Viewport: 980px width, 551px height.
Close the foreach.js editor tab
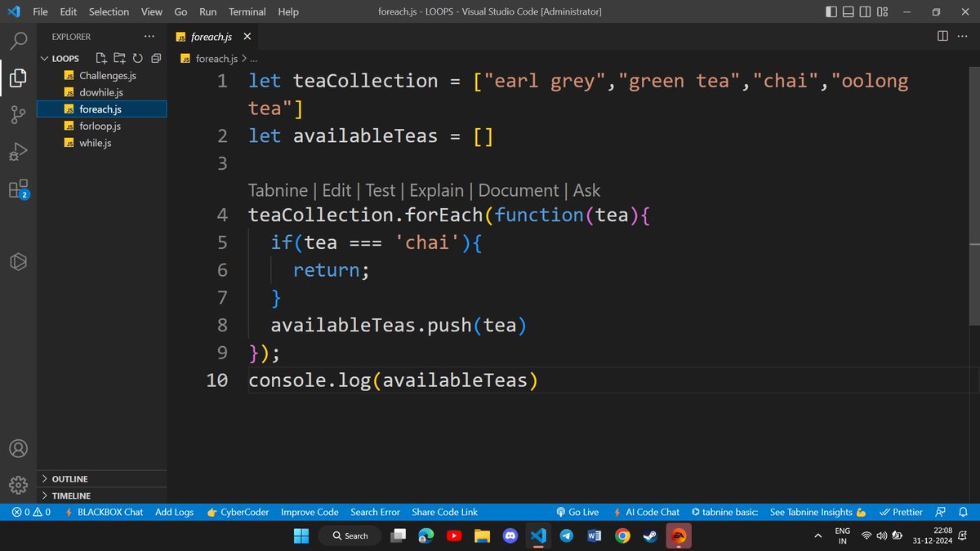click(x=247, y=37)
